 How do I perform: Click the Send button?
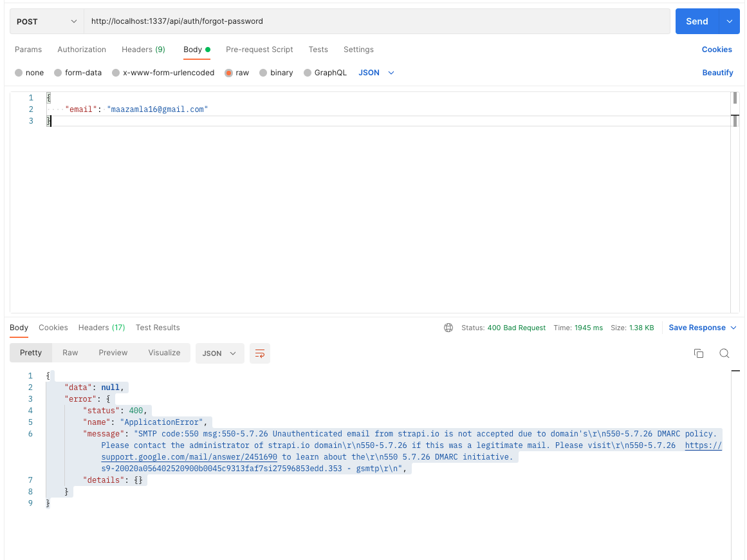pos(697,21)
